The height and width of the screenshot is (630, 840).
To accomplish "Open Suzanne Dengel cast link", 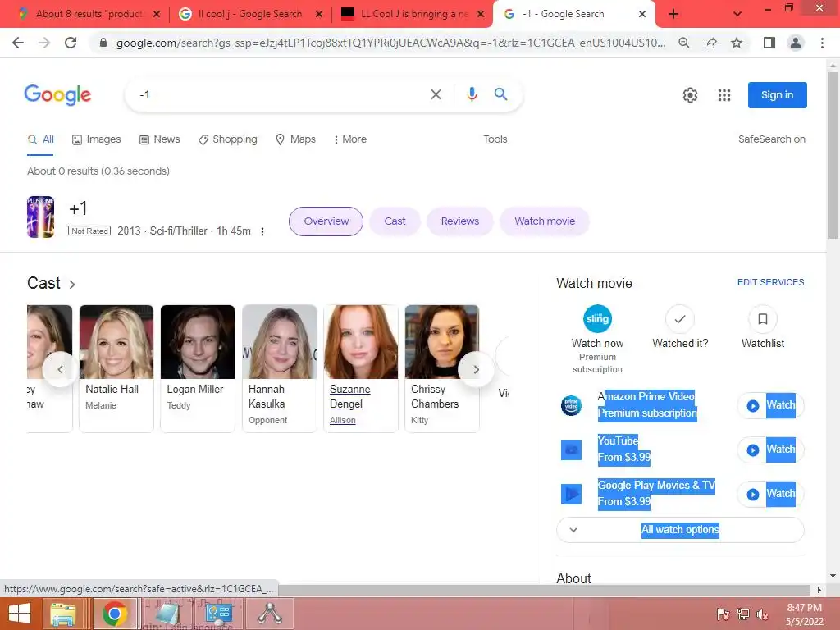I will pyautogui.click(x=349, y=396).
